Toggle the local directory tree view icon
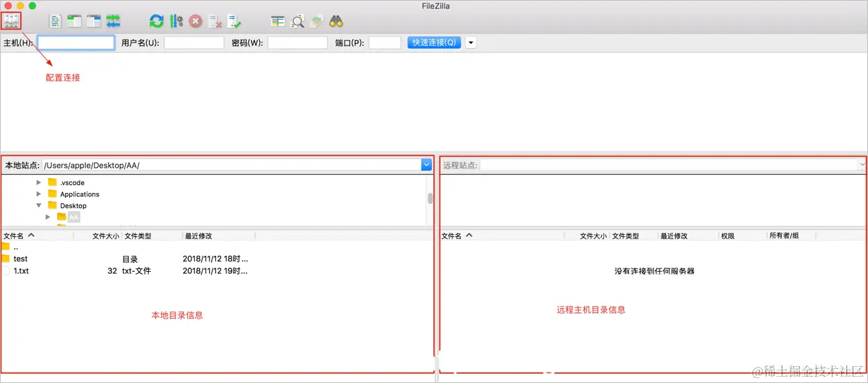This screenshot has width=868, height=383. pos(74,21)
